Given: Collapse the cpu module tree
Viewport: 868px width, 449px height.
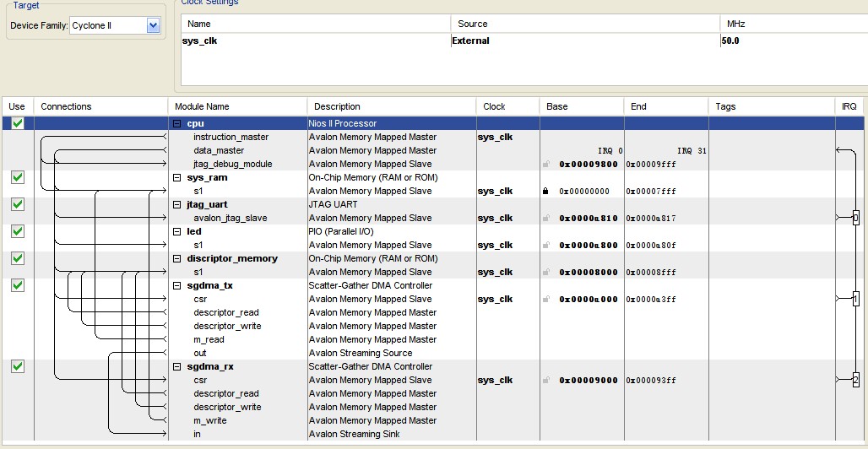Looking at the screenshot, I should [x=177, y=123].
